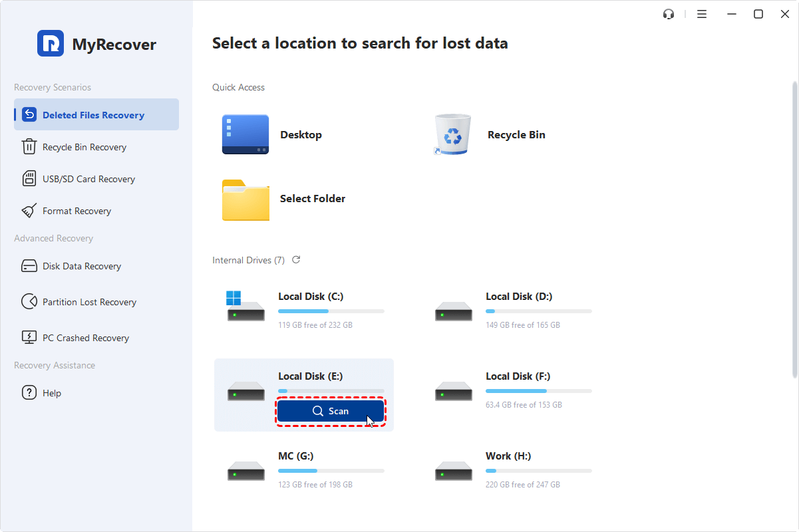Screen dimensions: 799x532
Task: Open Format Recovery scenario
Action: pyautogui.click(x=77, y=211)
